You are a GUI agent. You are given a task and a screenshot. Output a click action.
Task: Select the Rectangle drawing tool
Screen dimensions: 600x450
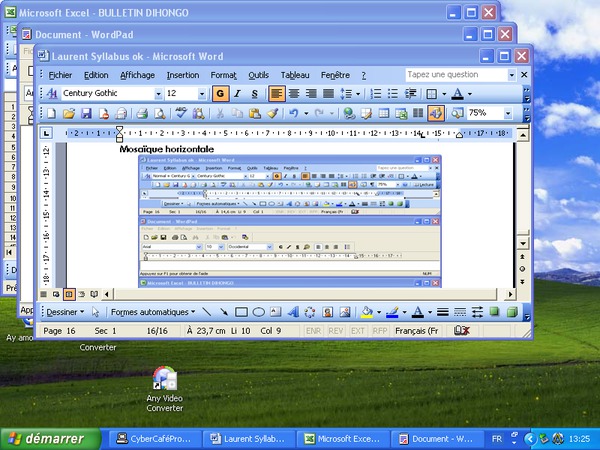[240, 312]
